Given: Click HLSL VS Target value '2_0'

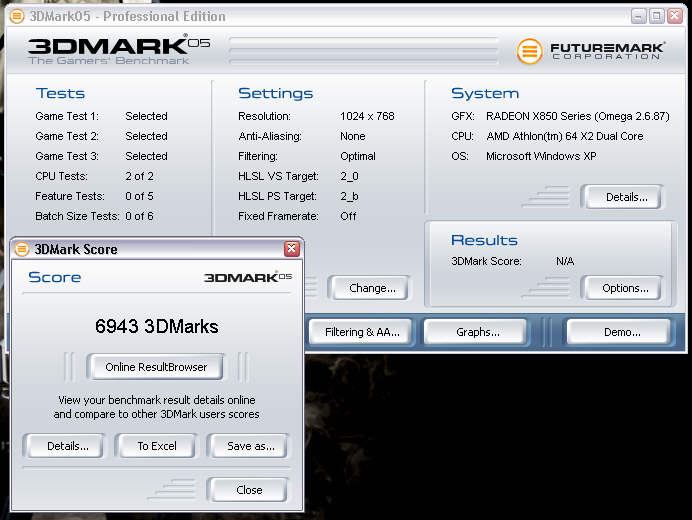Looking at the screenshot, I should point(349,176).
